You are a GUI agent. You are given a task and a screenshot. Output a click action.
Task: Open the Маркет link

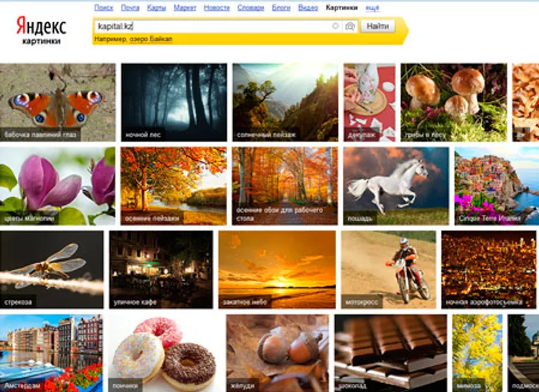184,8
